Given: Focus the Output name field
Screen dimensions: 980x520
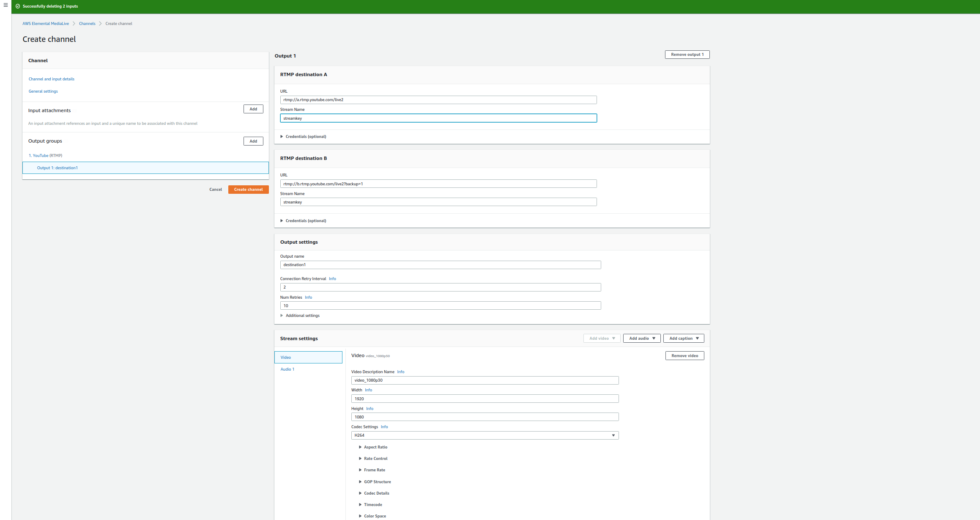Looking at the screenshot, I should click(x=441, y=265).
